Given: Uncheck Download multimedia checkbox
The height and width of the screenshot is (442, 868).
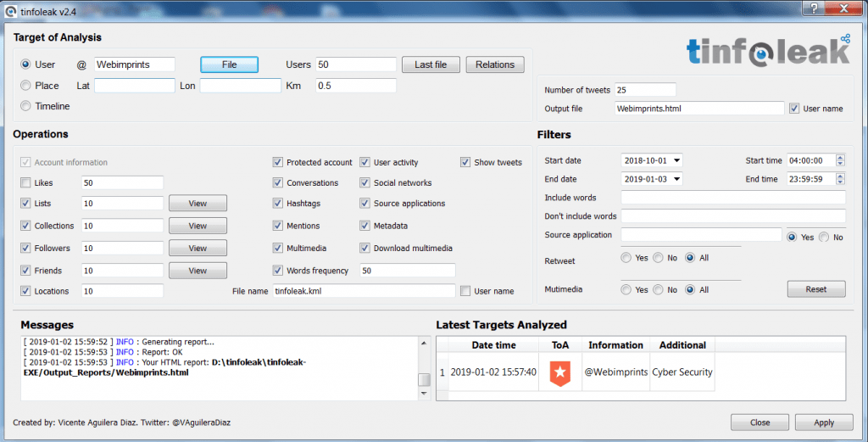Looking at the screenshot, I should 364,248.
